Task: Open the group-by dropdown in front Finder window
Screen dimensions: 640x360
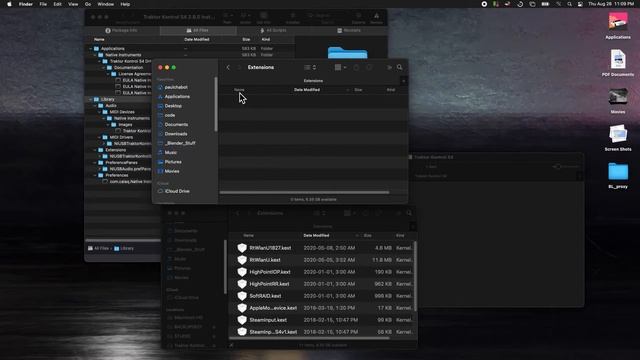Action: point(340,67)
